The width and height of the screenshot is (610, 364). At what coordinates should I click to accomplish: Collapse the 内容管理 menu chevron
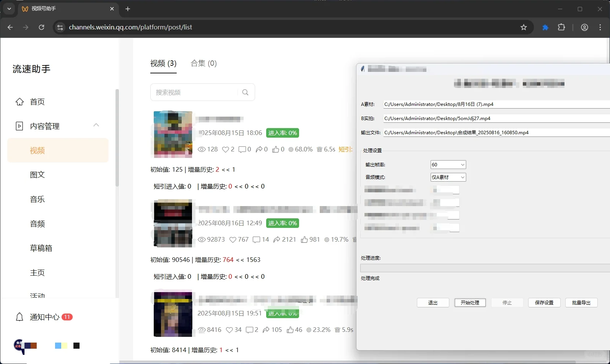[x=96, y=125]
